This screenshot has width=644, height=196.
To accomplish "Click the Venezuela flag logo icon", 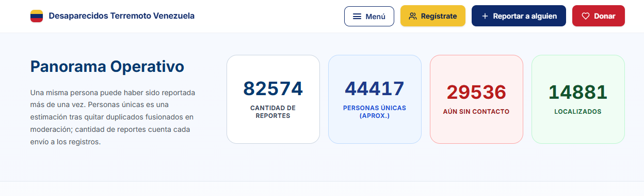I will pos(36,16).
